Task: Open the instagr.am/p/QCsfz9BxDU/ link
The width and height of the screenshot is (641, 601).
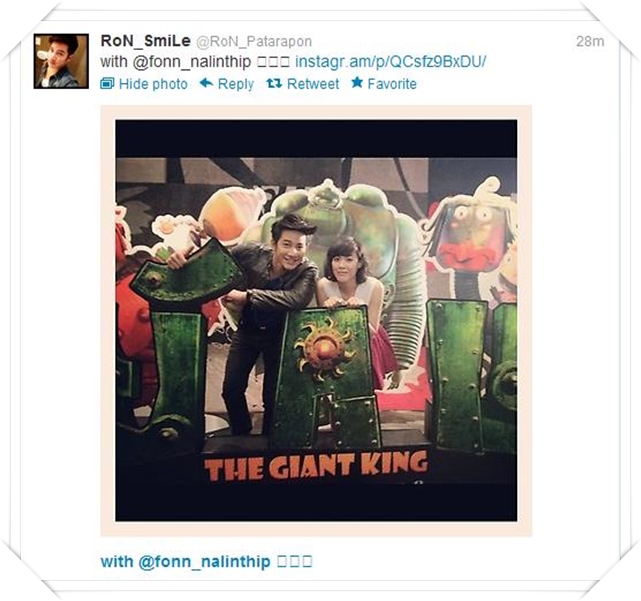Action: click(391, 62)
